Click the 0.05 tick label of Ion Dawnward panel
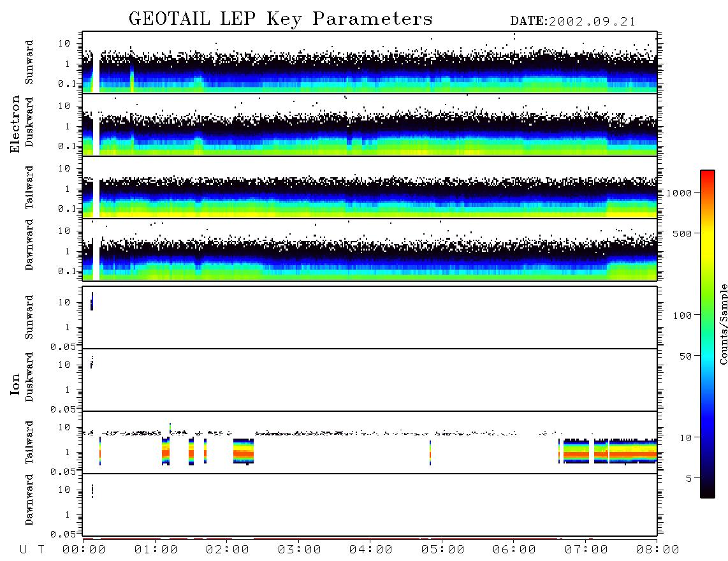The image size is (728, 561). (62, 534)
